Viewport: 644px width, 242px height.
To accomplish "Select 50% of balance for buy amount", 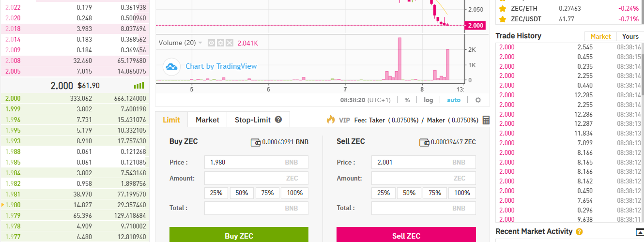I will point(242,193).
